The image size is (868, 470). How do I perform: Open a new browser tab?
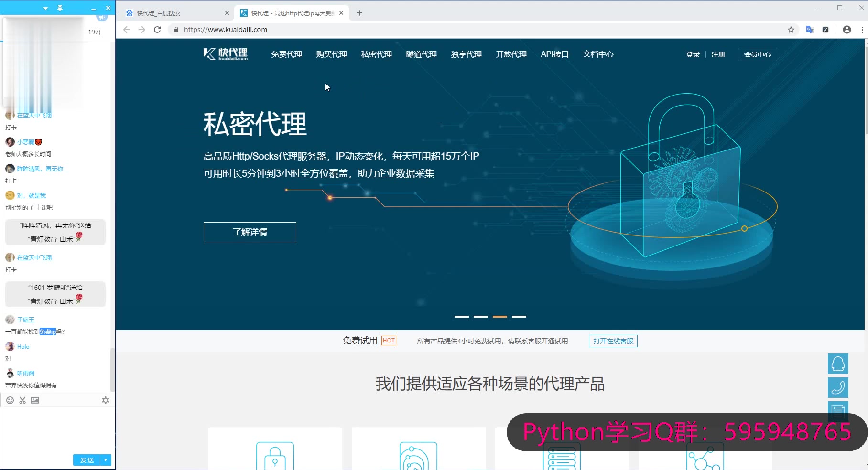pyautogui.click(x=359, y=13)
